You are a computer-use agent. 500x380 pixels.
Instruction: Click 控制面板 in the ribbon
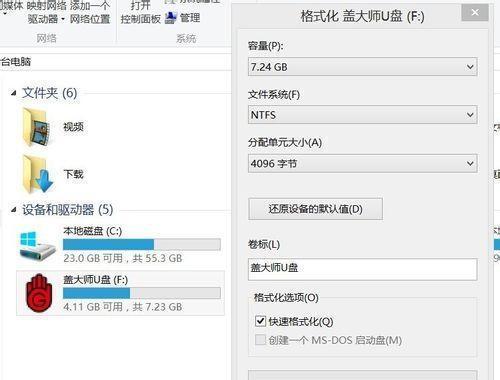point(141,19)
